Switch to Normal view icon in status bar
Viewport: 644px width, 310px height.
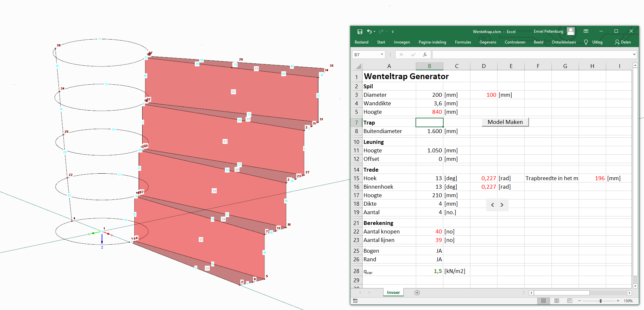click(x=544, y=301)
